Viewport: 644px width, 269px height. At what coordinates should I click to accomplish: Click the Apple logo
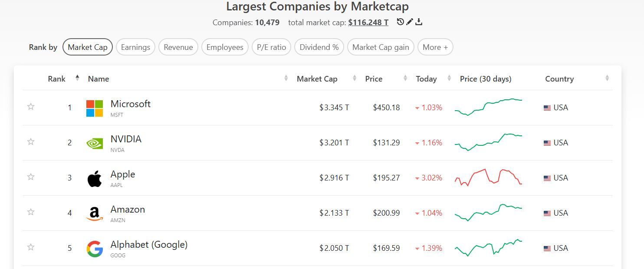pyautogui.click(x=95, y=178)
